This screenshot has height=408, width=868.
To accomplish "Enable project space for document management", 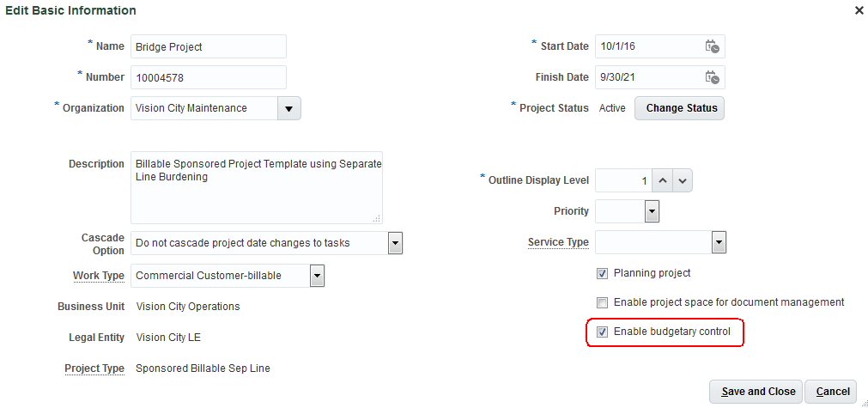I will (603, 303).
